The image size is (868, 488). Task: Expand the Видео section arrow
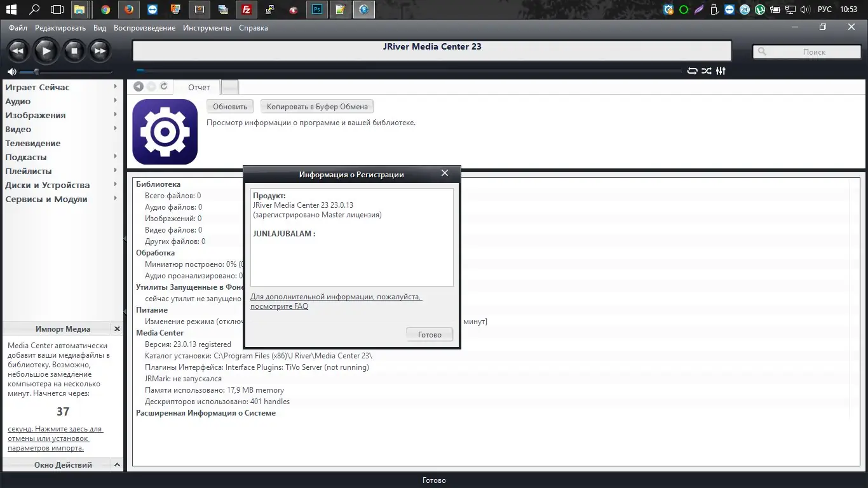(x=116, y=129)
